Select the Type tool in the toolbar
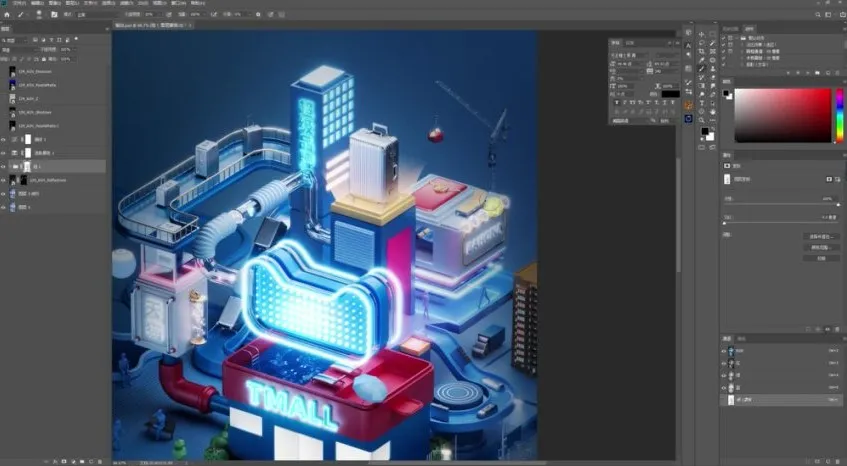 [703, 102]
